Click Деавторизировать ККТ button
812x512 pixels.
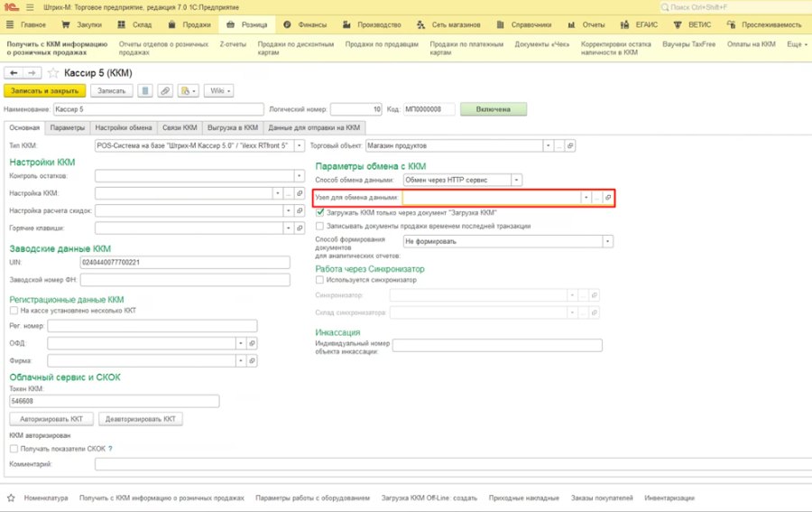pyautogui.click(x=141, y=419)
